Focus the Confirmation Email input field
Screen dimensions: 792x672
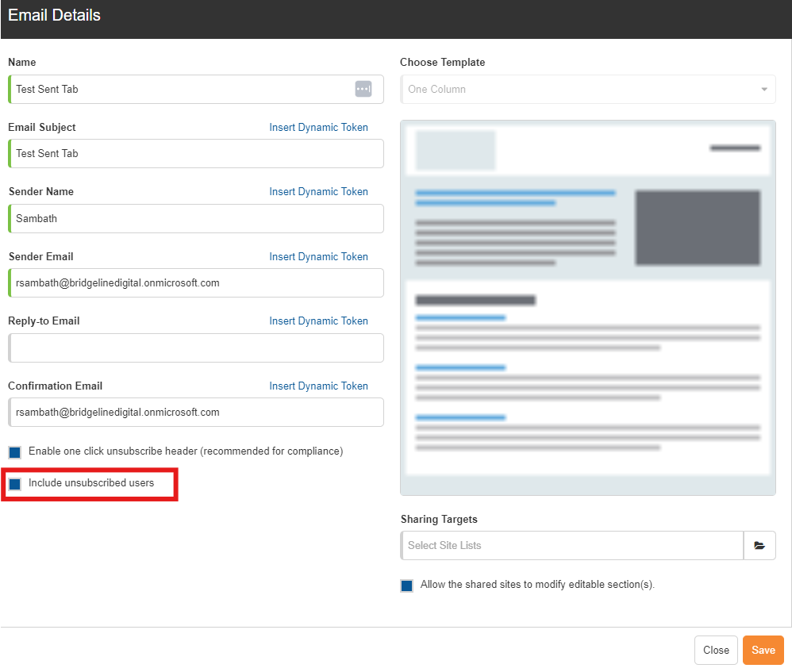point(196,412)
